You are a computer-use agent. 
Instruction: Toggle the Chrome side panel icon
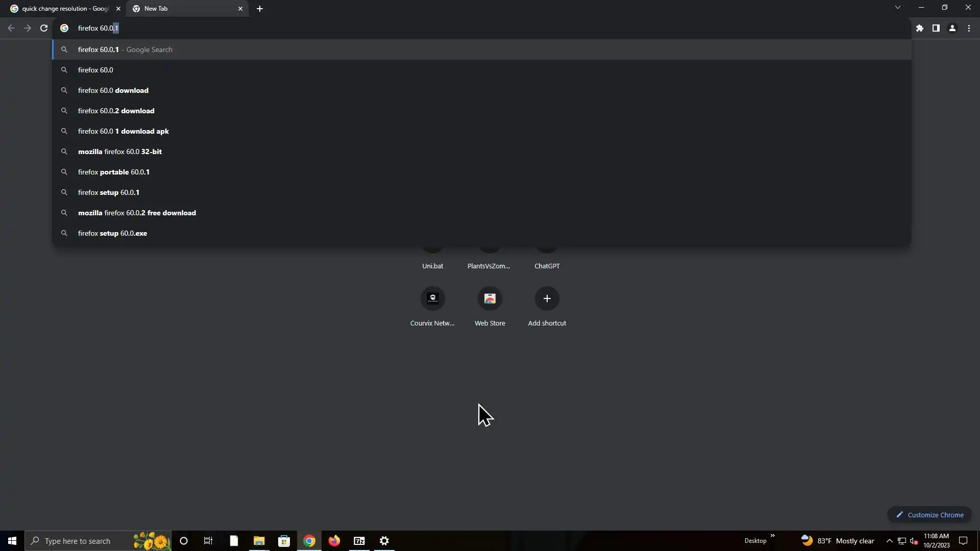(x=936, y=28)
